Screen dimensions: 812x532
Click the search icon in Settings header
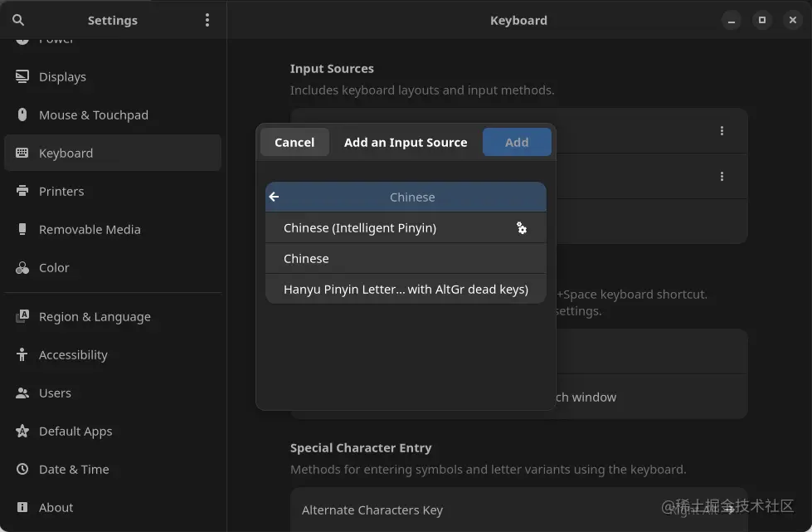tap(18, 20)
